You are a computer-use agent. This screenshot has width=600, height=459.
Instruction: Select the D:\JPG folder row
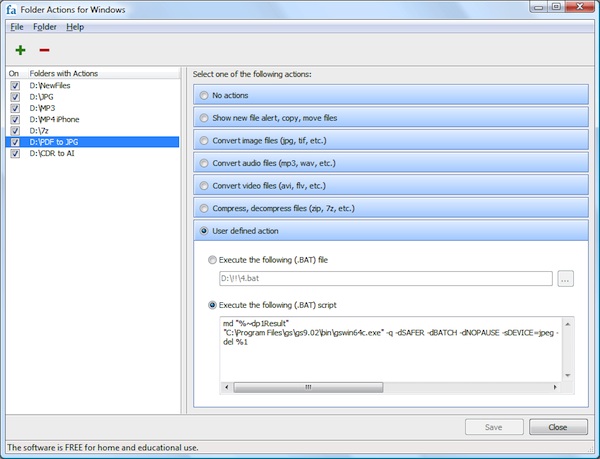coord(92,97)
